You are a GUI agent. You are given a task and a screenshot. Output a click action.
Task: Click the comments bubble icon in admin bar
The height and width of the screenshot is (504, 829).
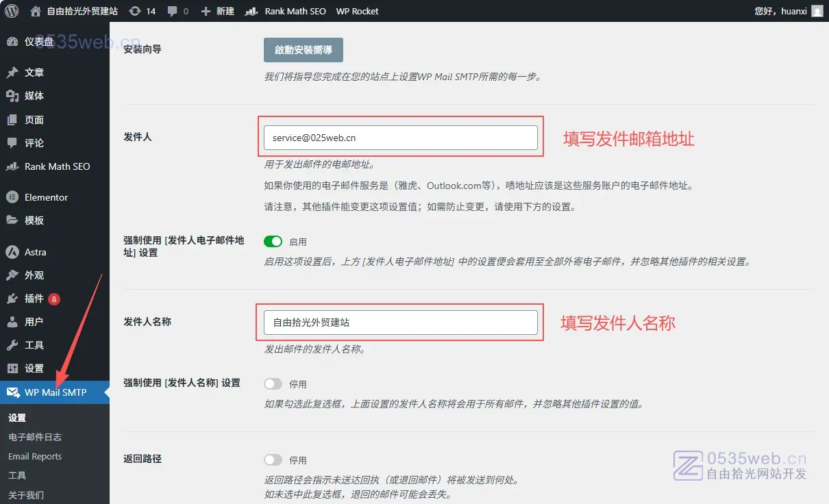[x=172, y=11]
